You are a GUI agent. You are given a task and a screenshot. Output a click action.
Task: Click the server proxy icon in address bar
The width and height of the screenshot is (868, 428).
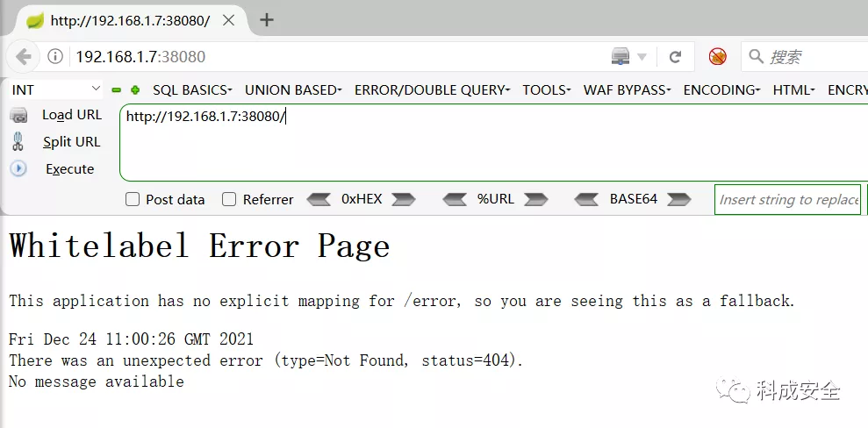tap(621, 56)
